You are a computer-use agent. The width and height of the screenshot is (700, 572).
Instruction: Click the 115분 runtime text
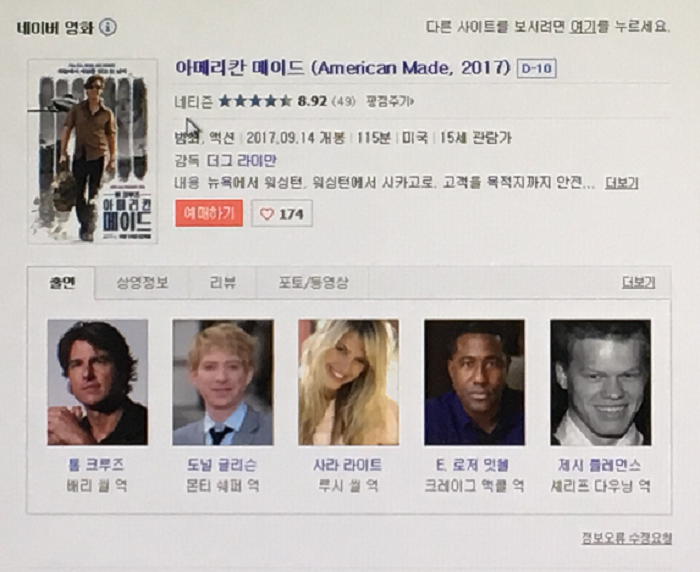pos(374,138)
